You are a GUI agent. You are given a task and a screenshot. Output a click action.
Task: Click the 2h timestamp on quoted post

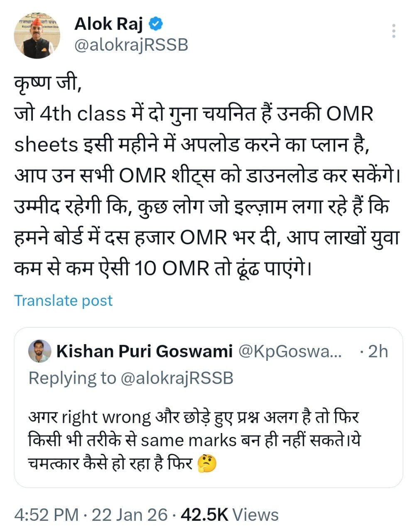[377, 351]
